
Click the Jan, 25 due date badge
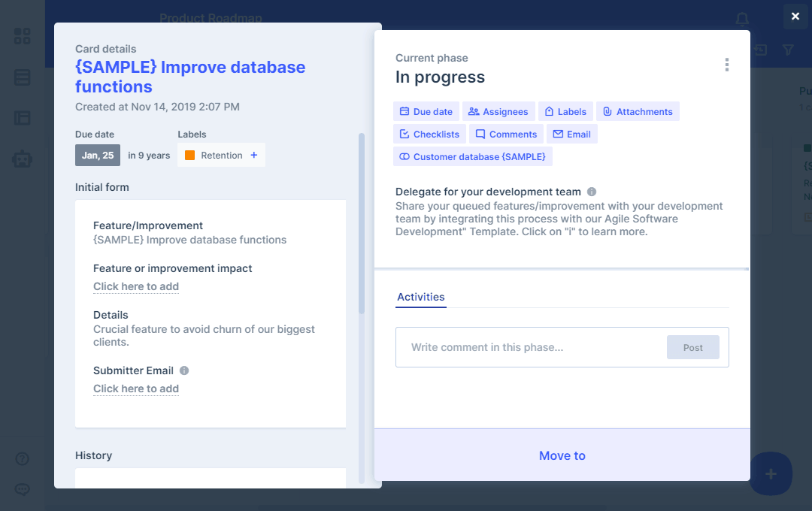98,156
